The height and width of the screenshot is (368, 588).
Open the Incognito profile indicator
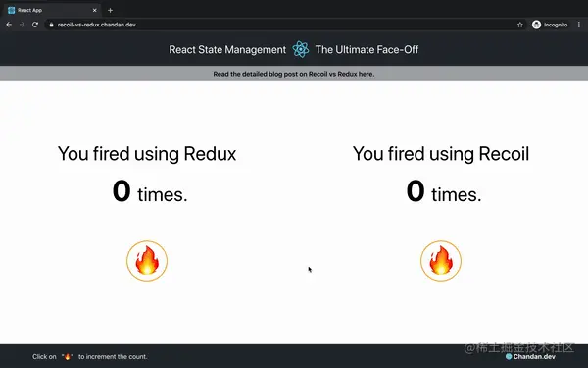coord(550,25)
